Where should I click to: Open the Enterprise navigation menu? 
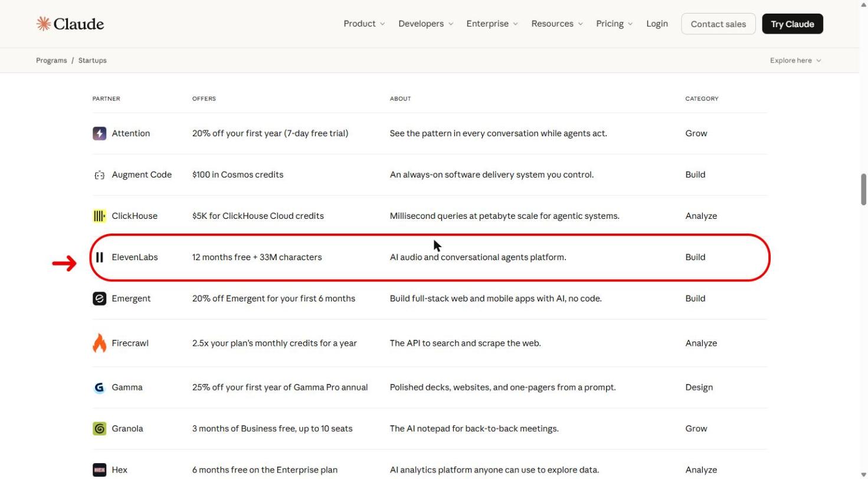(x=492, y=24)
